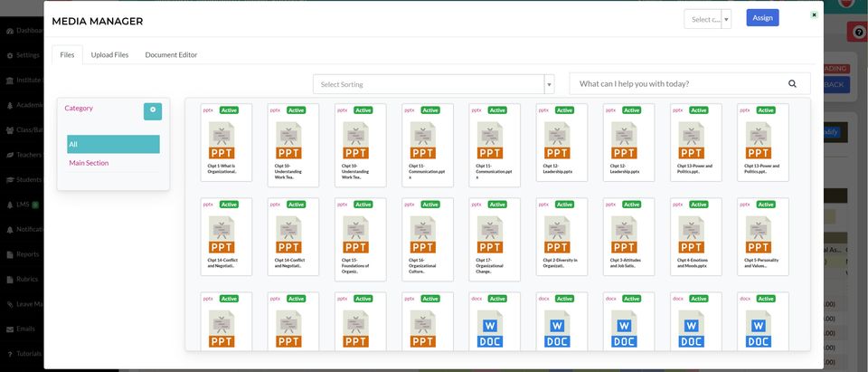Focus the 'What can I help you with today?' search field
This screenshot has height=372, width=868.
coord(690,83)
